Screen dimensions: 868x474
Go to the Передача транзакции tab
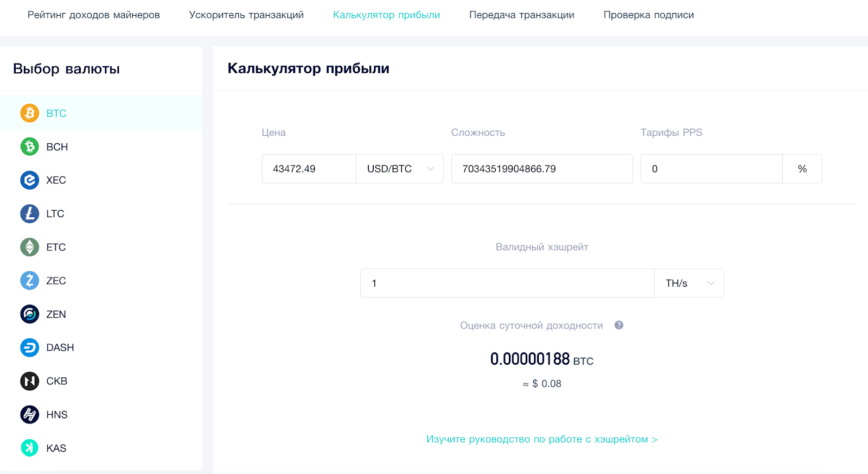522,15
